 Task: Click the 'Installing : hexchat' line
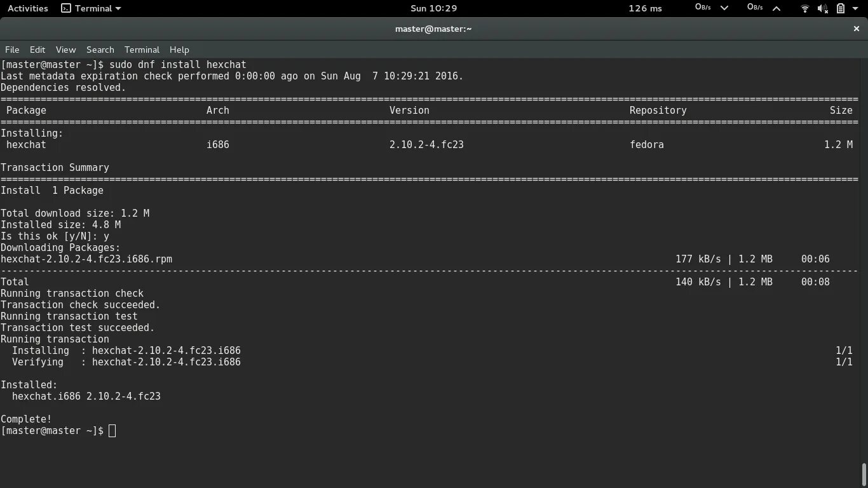[x=126, y=351]
